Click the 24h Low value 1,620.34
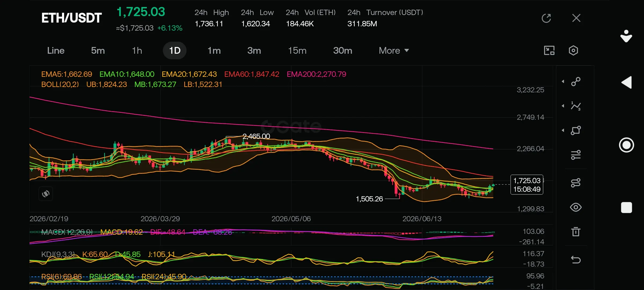This screenshot has height=290, width=644. 255,24
